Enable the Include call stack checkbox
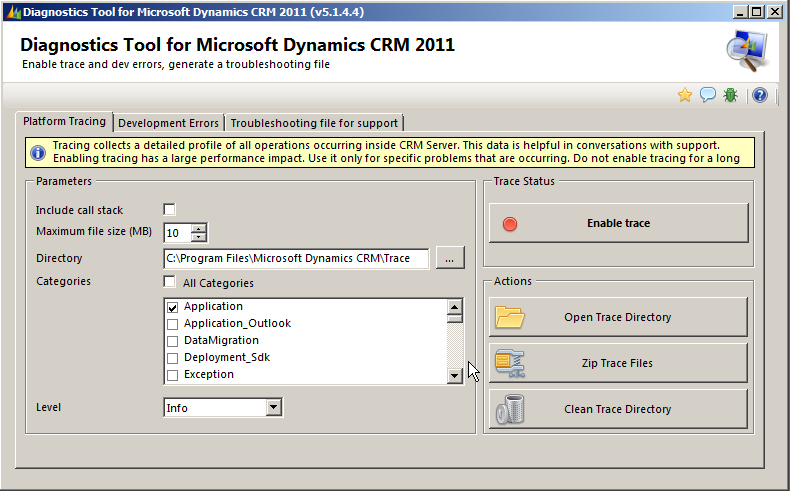 pos(170,210)
